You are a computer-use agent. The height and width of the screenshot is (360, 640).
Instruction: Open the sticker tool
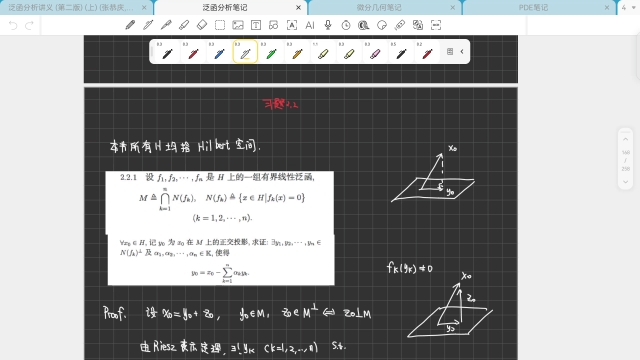pos(382,25)
